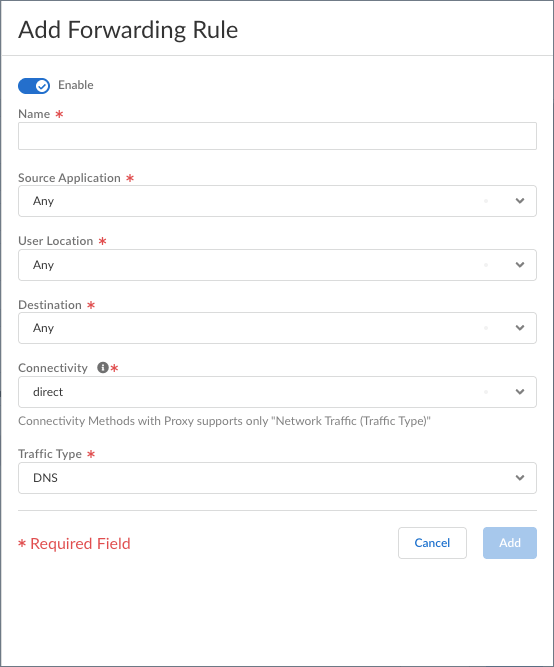Screen dimensions: 554x667
Task: Open the Destination dropdown field
Action: click(x=277, y=328)
